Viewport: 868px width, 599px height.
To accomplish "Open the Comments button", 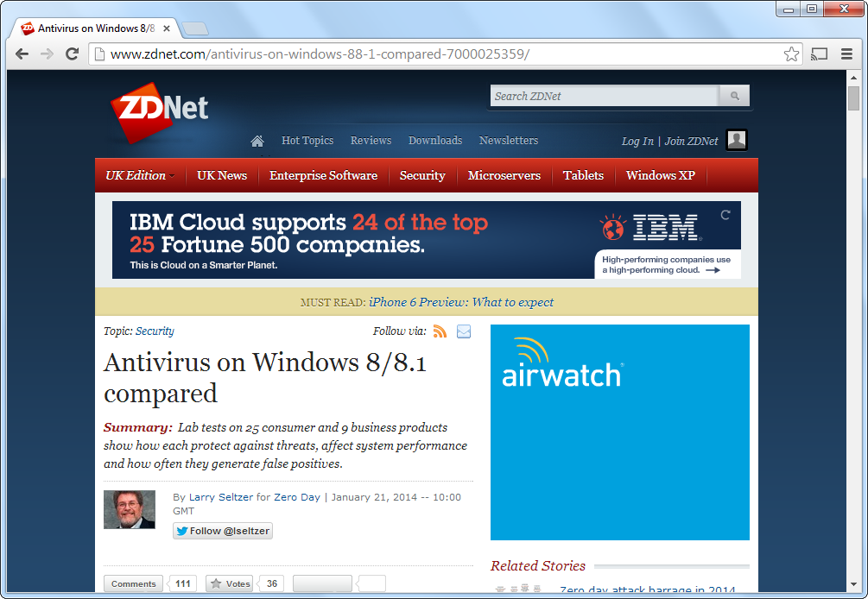I will click(x=134, y=584).
